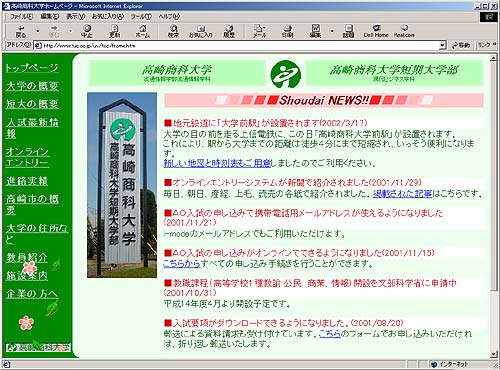500x370 pixels.
Task: Open the Mail (メール) toolbar icon
Action: 259,31
